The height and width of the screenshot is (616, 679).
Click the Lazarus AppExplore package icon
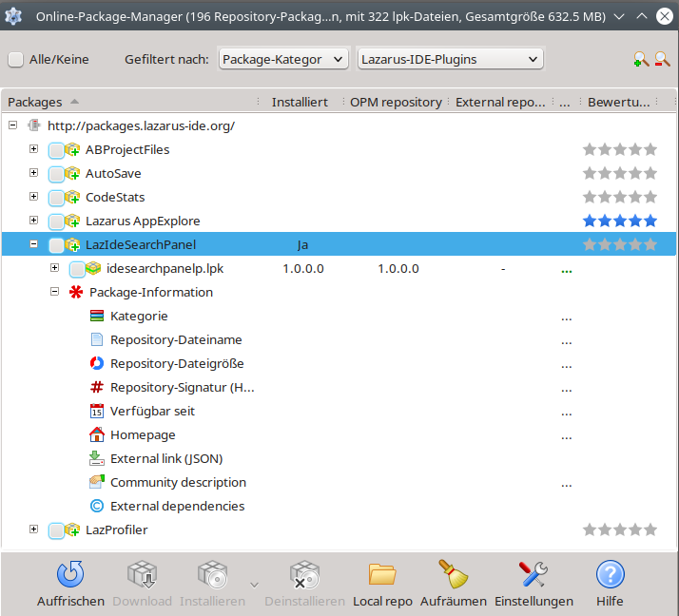coord(72,221)
